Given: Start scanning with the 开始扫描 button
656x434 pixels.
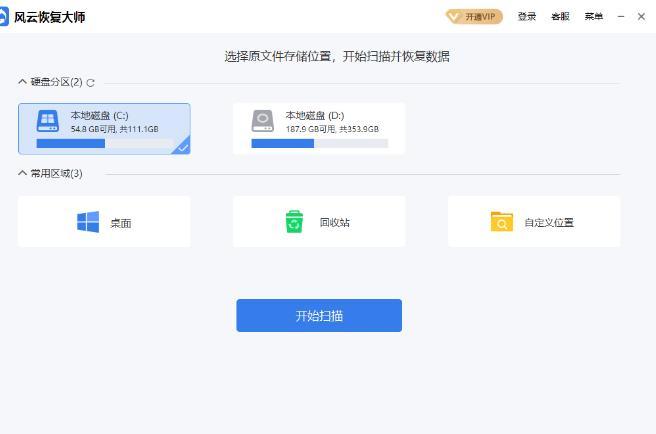Looking at the screenshot, I should (319, 316).
